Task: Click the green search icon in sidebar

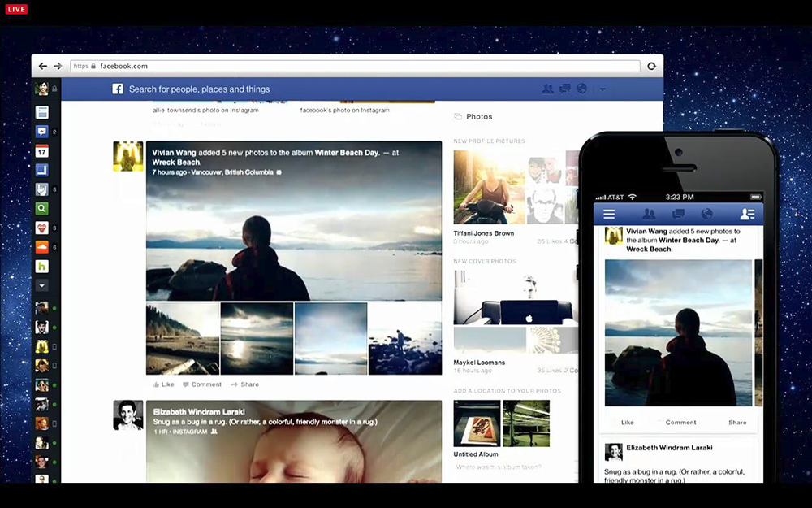Action: coord(42,209)
